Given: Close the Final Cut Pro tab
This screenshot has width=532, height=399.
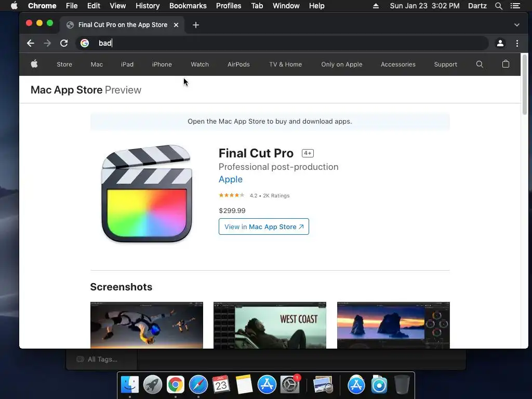Looking at the screenshot, I should (176, 25).
